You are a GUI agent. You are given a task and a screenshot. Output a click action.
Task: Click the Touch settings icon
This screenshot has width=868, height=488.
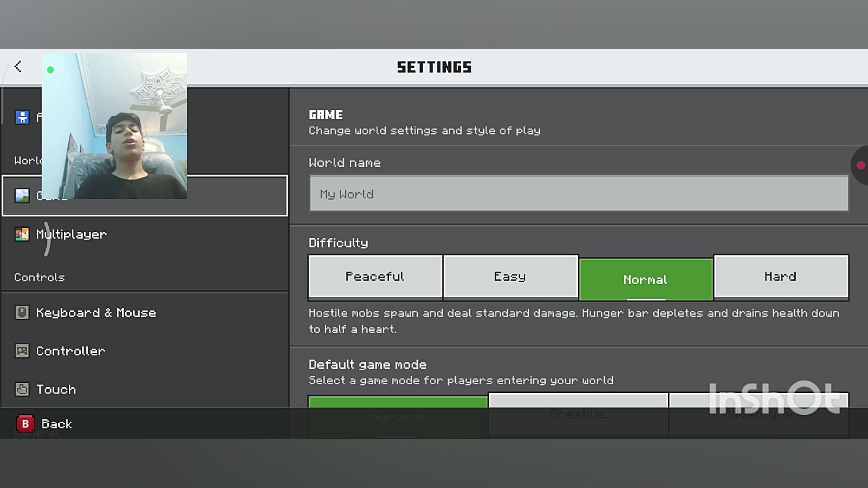point(22,389)
